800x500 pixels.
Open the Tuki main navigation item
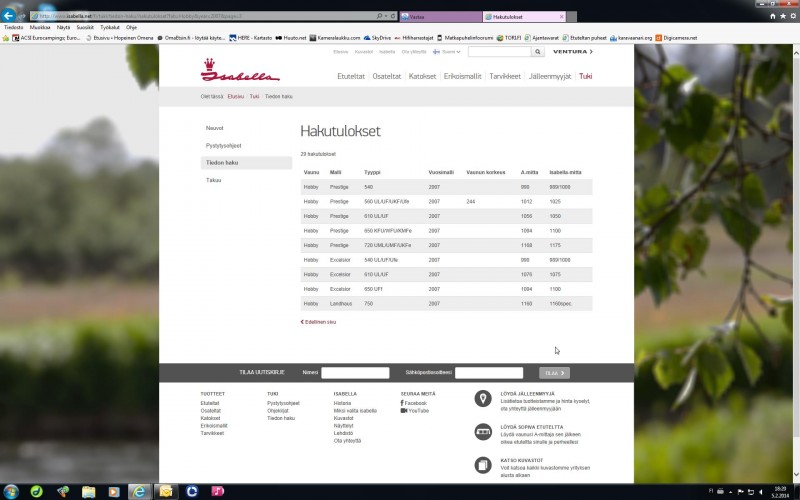point(585,76)
